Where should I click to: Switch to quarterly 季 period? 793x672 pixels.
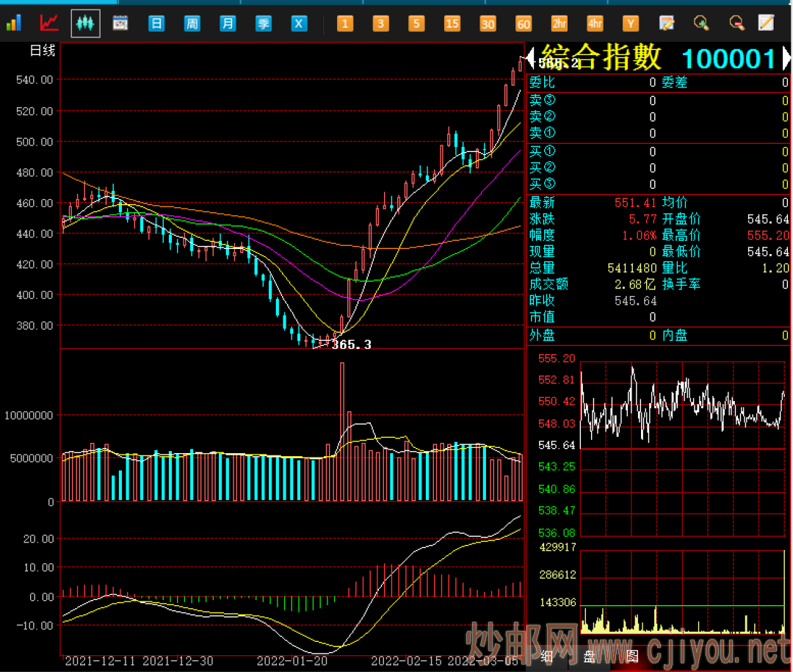coord(264,24)
